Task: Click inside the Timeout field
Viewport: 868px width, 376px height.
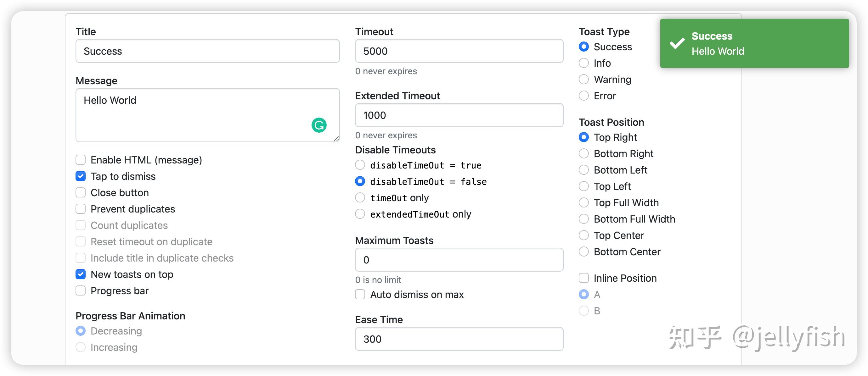Action: pos(459,51)
